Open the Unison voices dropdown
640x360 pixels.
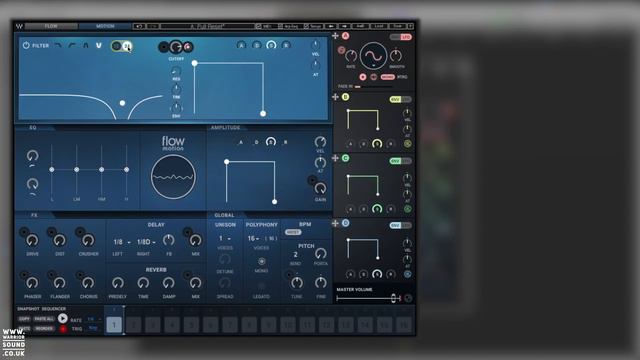pos(225,238)
